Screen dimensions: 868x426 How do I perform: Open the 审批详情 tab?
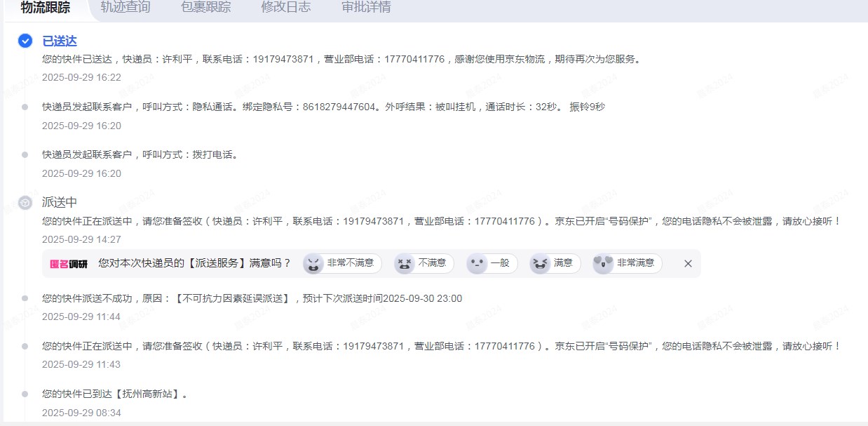click(366, 8)
